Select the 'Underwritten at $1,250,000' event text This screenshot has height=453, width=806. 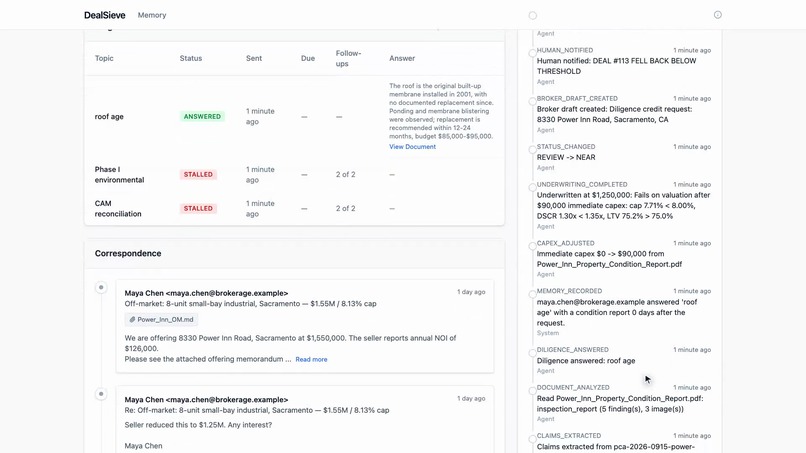coord(624,206)
